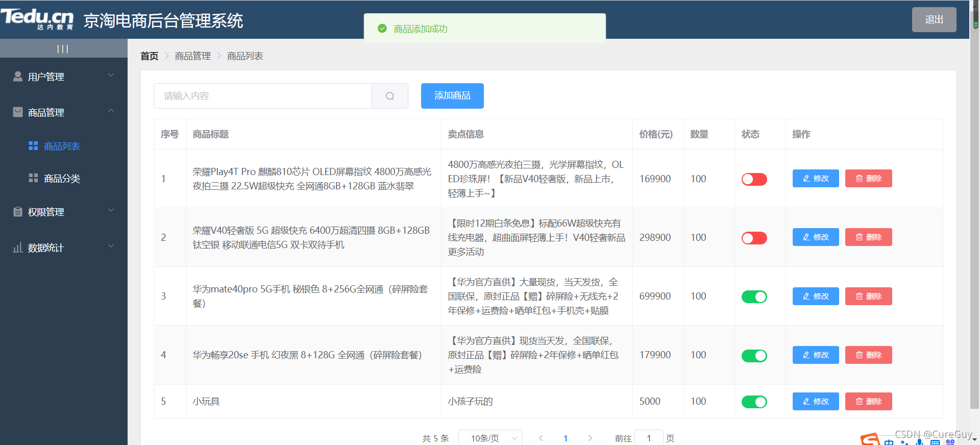Click 删除 for 荣耀V40轻奢版 row
The height and width of the screenshot is (445, 980).
(869, 237)
